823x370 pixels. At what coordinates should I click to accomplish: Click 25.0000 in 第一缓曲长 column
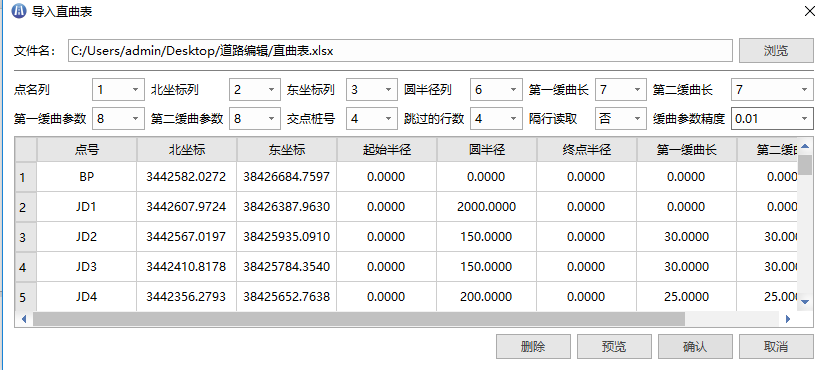click(687, 297)
